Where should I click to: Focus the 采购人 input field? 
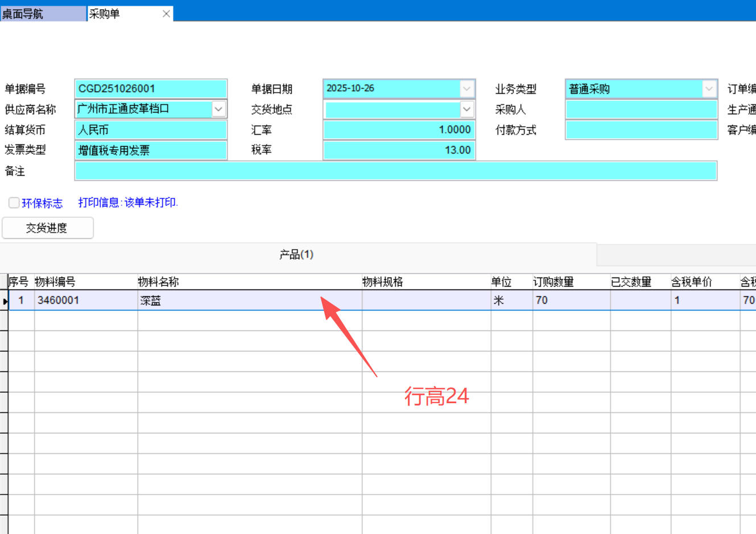[x=641, y=109]
